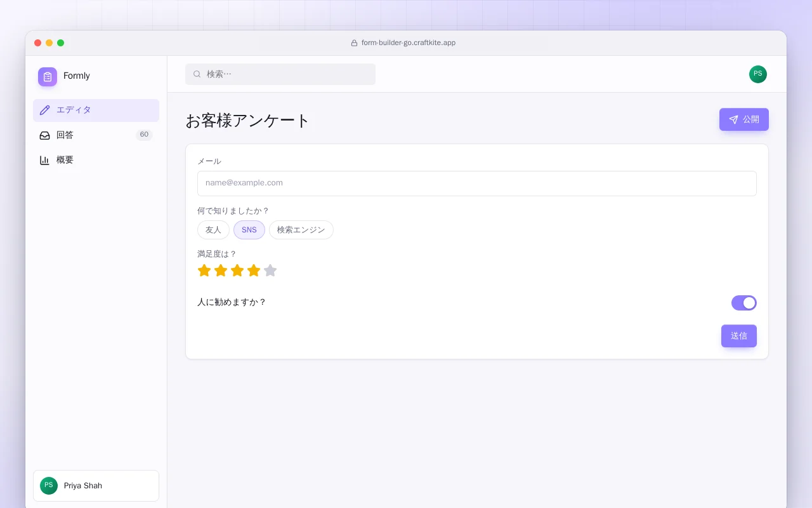Set satisfaction rating to one star

coord(204,271)
